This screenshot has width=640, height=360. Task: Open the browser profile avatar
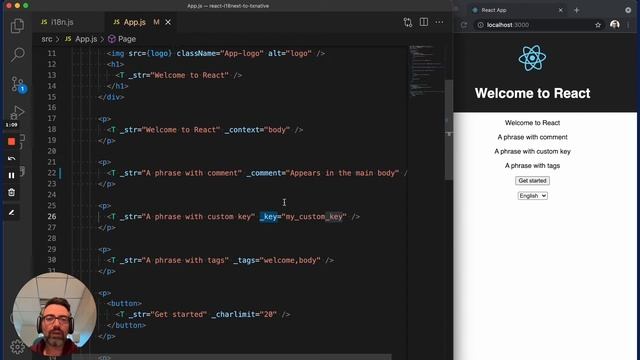click(615, 25)
